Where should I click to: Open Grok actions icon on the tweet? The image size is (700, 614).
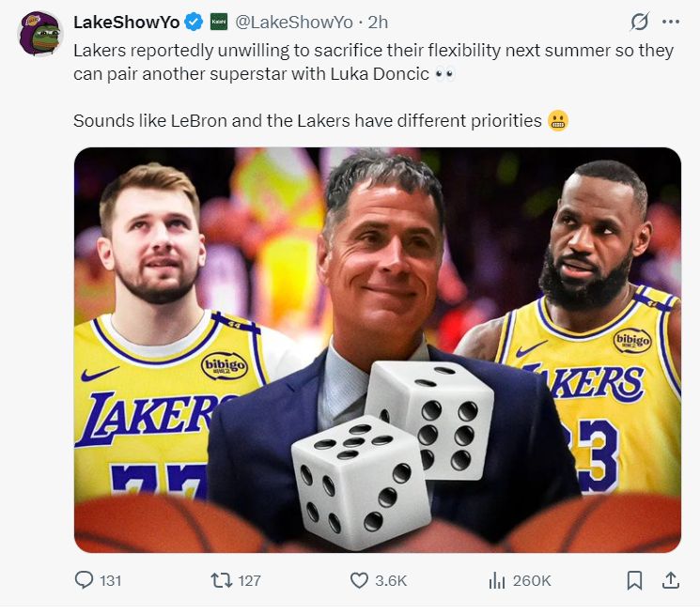640,22
